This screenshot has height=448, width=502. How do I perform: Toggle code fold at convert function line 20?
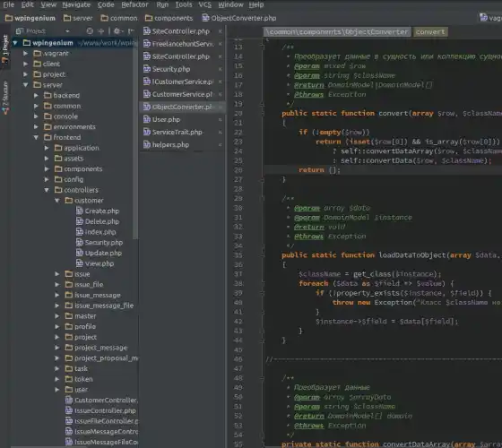[262, 114]
